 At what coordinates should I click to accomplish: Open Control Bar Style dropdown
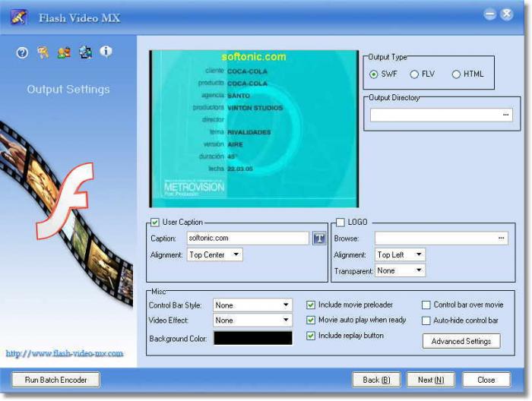point(252,305)
